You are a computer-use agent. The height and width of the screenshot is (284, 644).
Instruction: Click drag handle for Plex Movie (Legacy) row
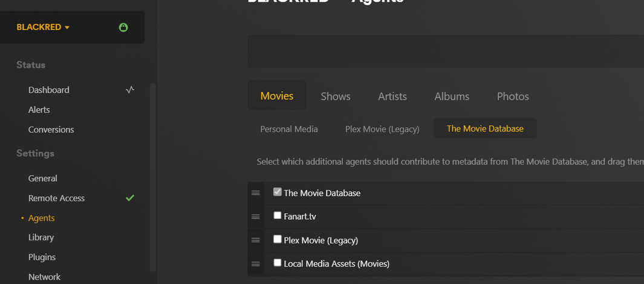tap(255, 240)
